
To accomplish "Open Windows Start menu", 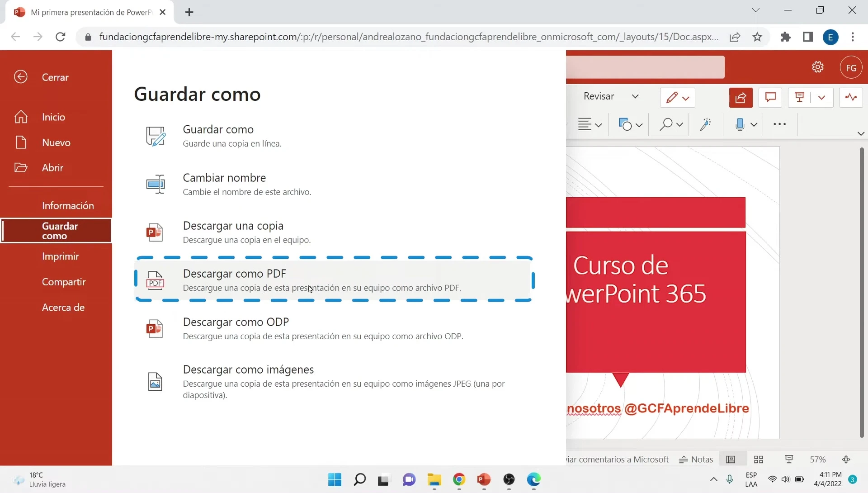I will coord(335,479).
